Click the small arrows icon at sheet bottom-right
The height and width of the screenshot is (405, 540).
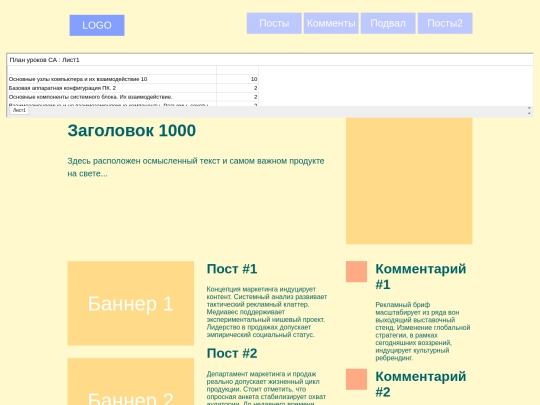529,110
